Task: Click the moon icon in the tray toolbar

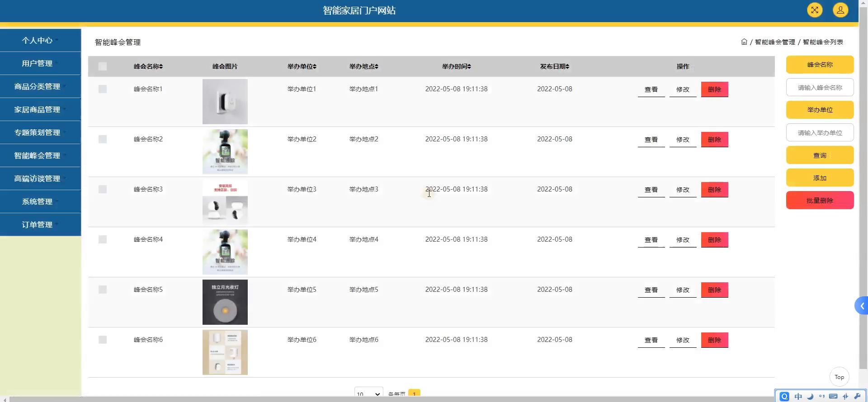Action: [810, 396]
